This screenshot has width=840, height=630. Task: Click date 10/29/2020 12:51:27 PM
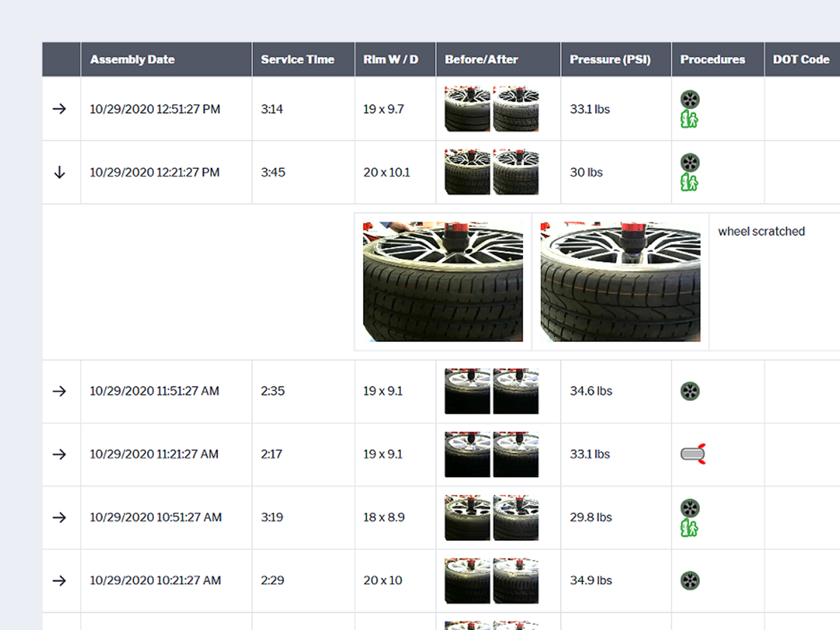[x=155, y=109]
